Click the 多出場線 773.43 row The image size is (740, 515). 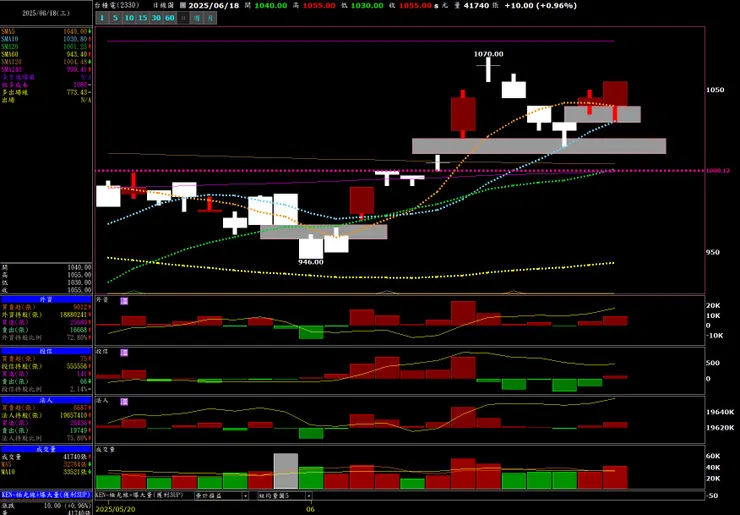[x=46, y=93]
